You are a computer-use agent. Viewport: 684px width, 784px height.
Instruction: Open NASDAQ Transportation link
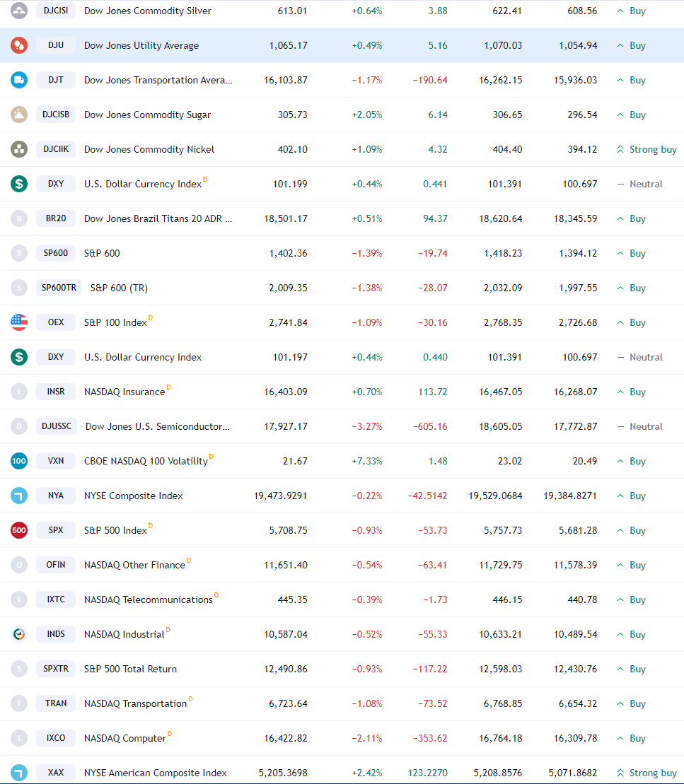(135, 703)
